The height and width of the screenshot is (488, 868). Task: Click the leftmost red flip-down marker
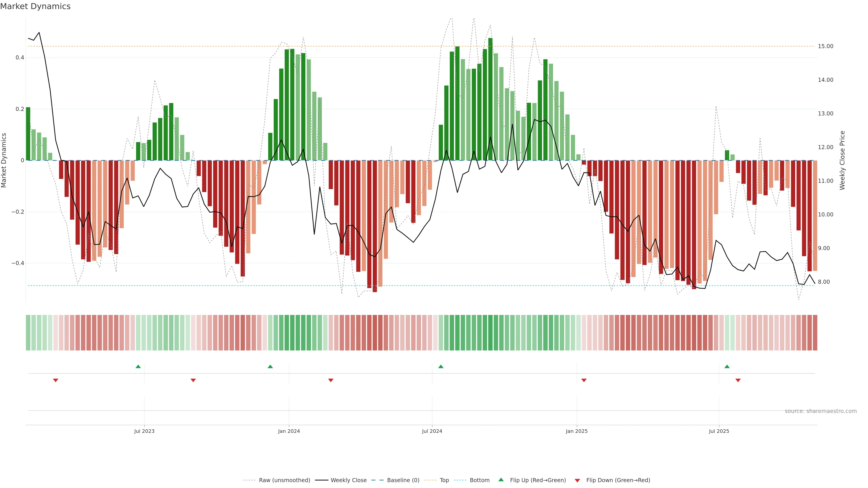[x=56, y=380]
